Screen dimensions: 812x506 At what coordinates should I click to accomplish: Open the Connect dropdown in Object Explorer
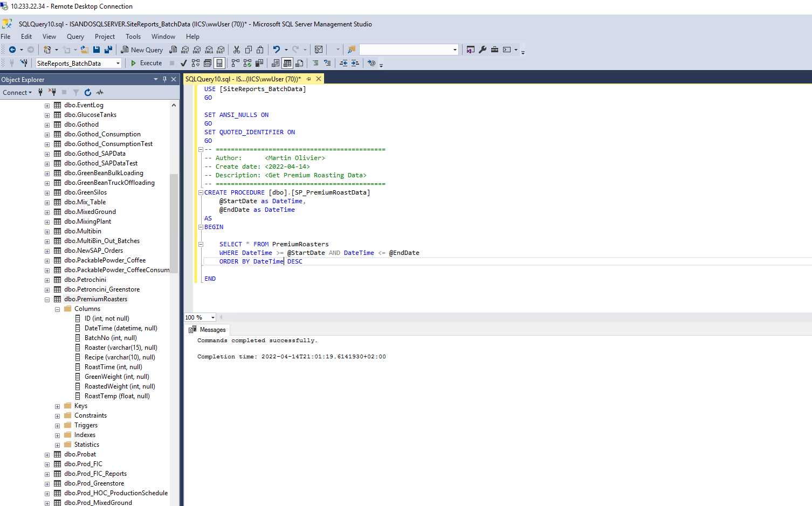click(x=17, y=93)
